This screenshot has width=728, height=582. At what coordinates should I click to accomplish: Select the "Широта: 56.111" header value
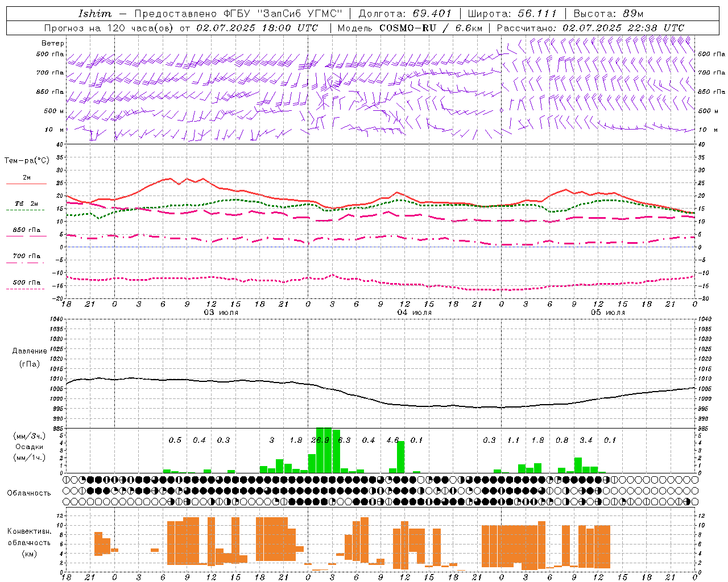512,13
